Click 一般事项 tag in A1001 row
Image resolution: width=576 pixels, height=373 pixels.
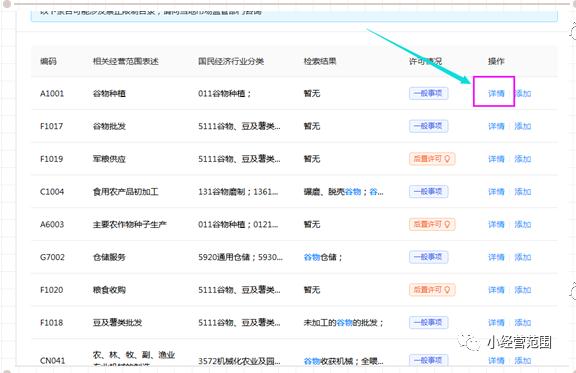point(428,93)
